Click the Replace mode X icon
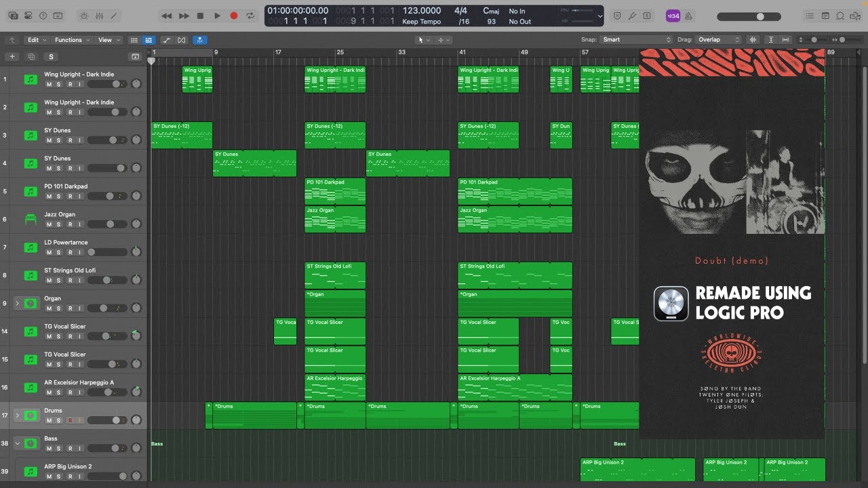Screen dimensions: 868x488 617,16
